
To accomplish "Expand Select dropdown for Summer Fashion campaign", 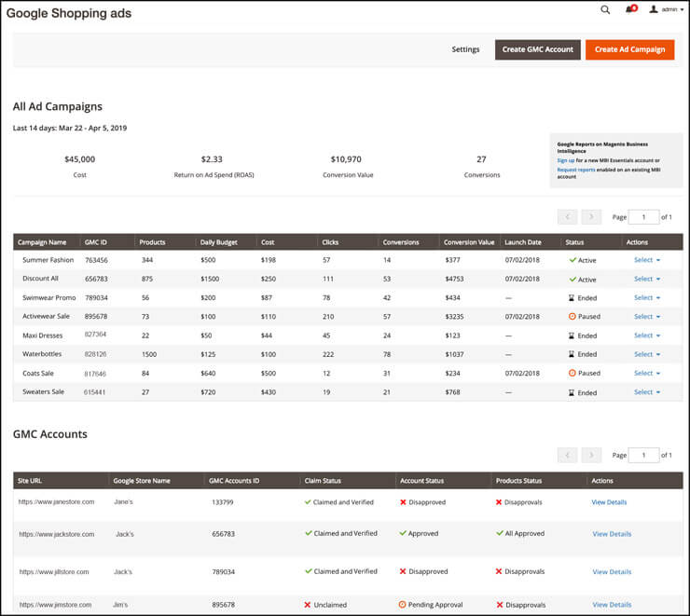I will (x=647, y=260).
